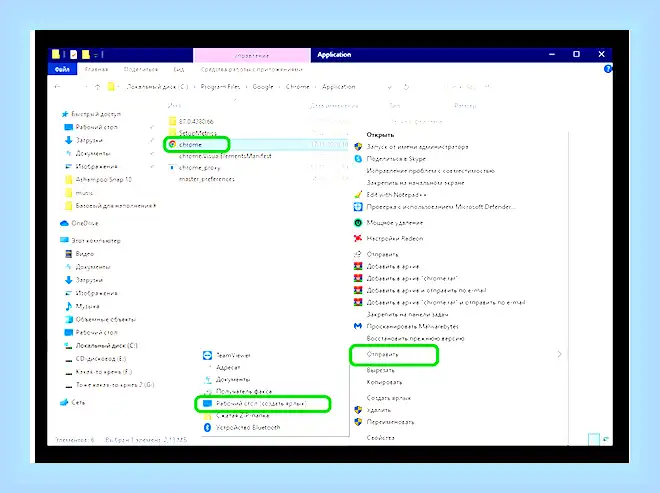Choose Свойства in the context menu

(380, 438)
